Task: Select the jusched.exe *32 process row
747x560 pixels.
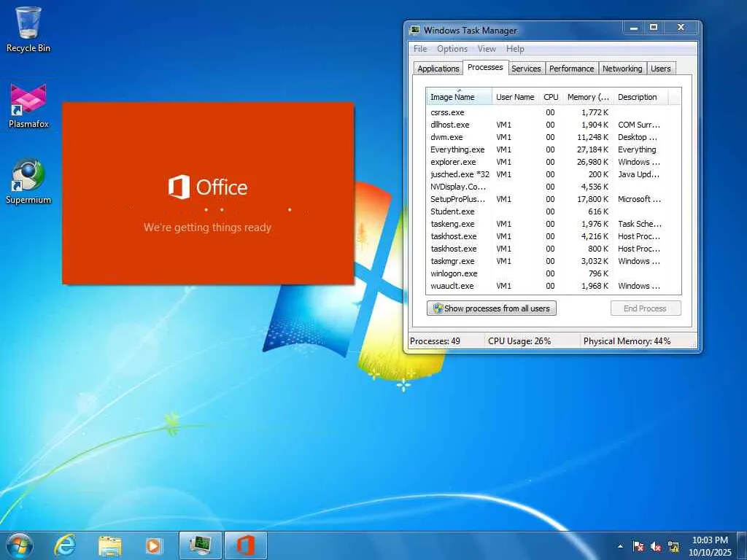Action: (x=554, y=174)
